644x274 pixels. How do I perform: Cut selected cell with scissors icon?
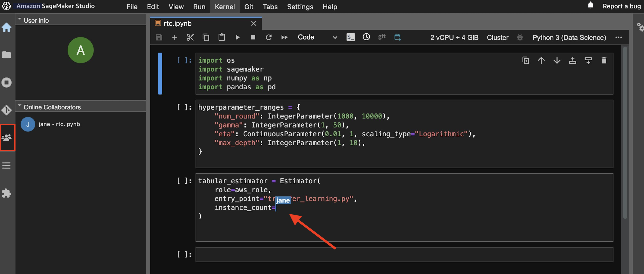[x=190, y=37]
